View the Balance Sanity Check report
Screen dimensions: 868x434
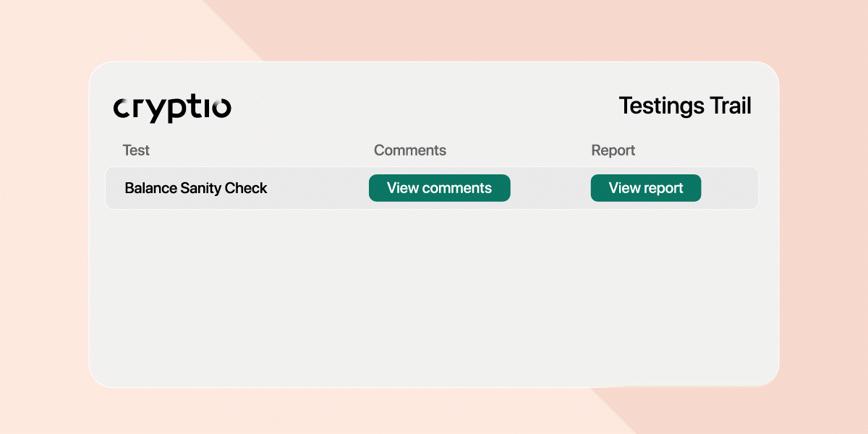pos(646,188)
